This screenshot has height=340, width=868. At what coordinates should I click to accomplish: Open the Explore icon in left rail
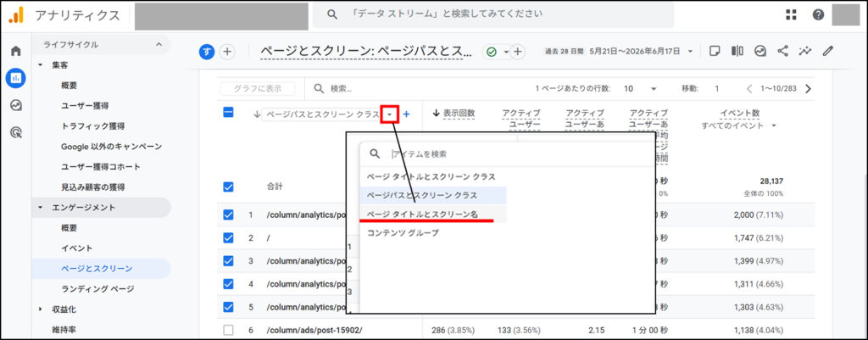[15, 105]
